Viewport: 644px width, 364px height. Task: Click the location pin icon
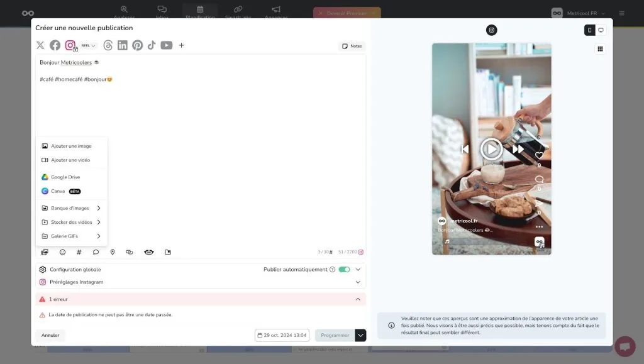[x=113, y=252]
